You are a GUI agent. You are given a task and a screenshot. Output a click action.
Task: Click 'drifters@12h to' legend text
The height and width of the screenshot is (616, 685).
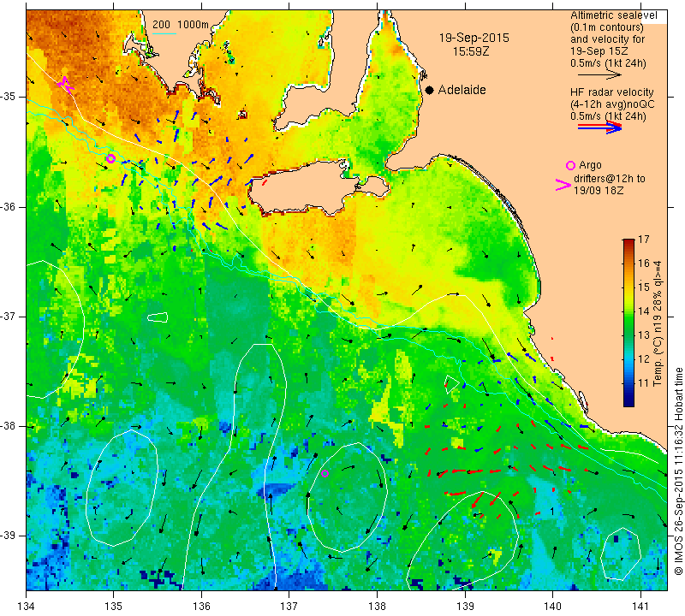[609, 179]
